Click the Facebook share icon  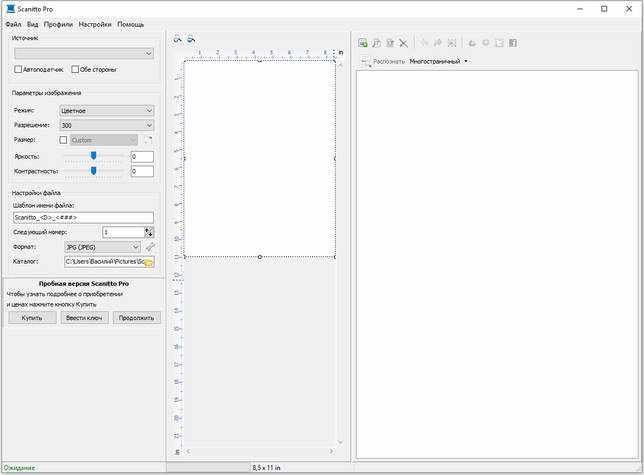click(x=513, y=43)
